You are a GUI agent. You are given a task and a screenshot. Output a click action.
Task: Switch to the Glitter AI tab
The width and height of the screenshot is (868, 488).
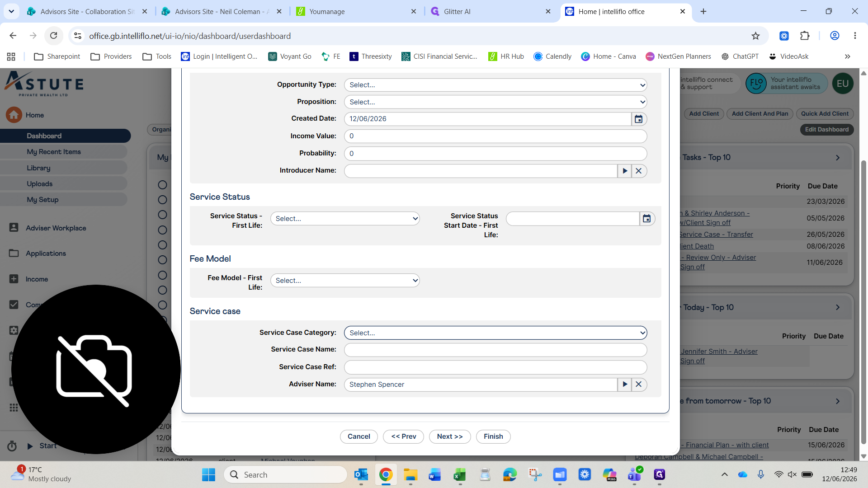coord(491,11)
